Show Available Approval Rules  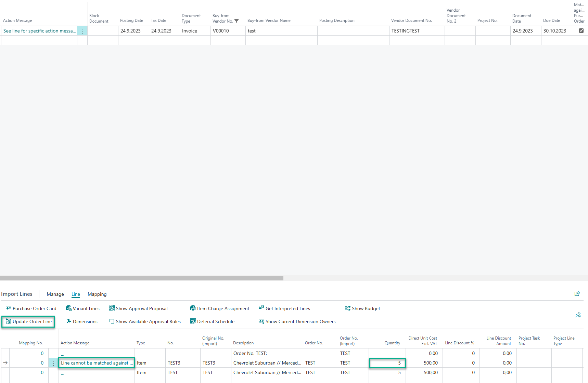click(x=145, y=321)
